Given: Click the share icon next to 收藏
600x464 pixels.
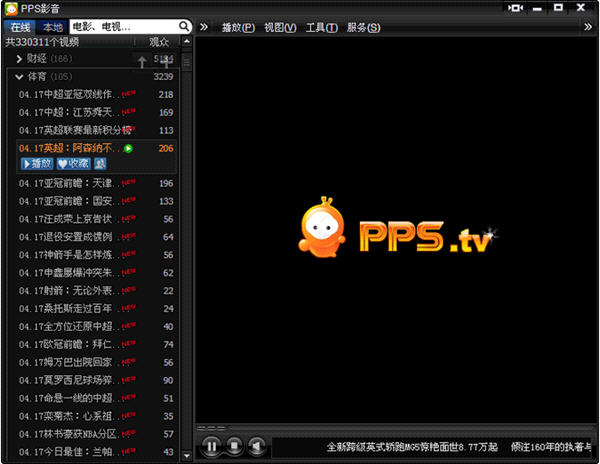Looking at the screenshot, I should tap(100, 163).
